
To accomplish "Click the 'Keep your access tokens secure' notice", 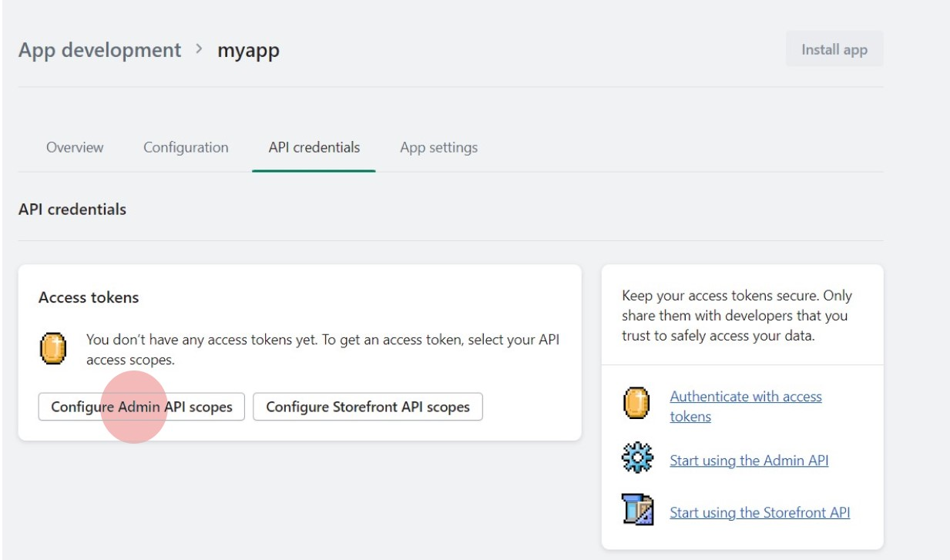I will tap(737, 316).
